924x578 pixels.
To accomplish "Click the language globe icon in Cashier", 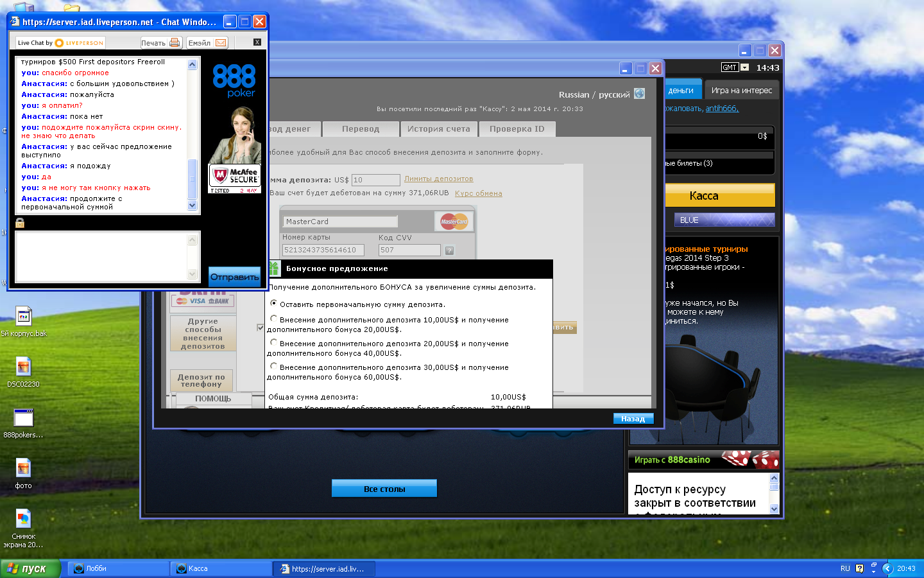I will point(639,94).
